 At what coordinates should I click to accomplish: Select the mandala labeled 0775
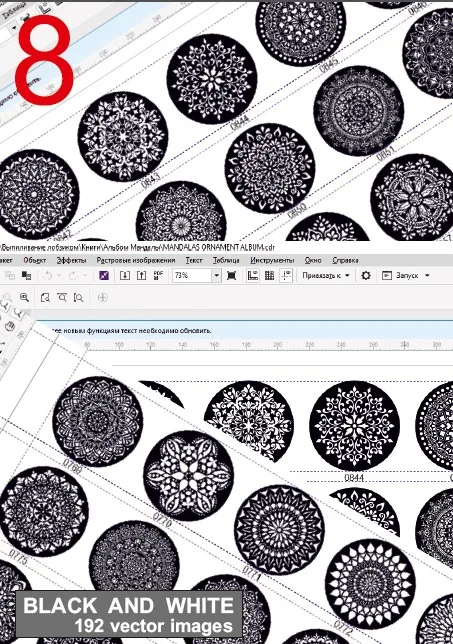point(43,511)
